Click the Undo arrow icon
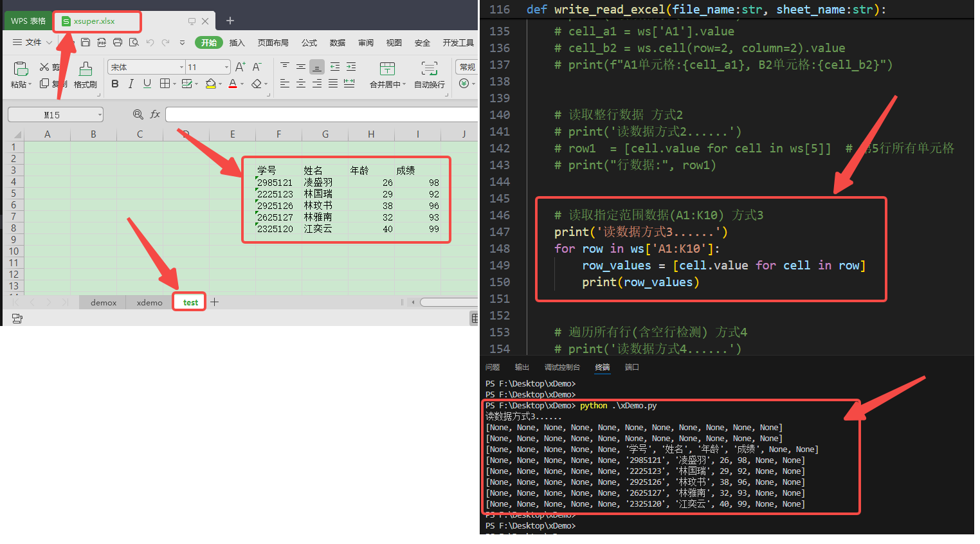Viewport: 980px width, 544px height. pyautogui.click(x=150, y=42)
